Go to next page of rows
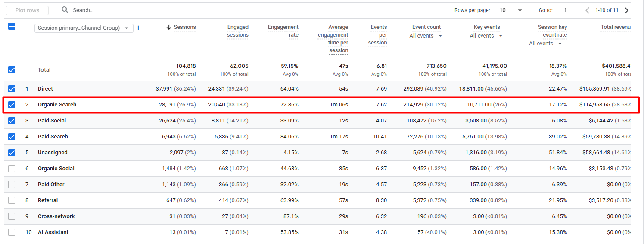 pos(626,10)
